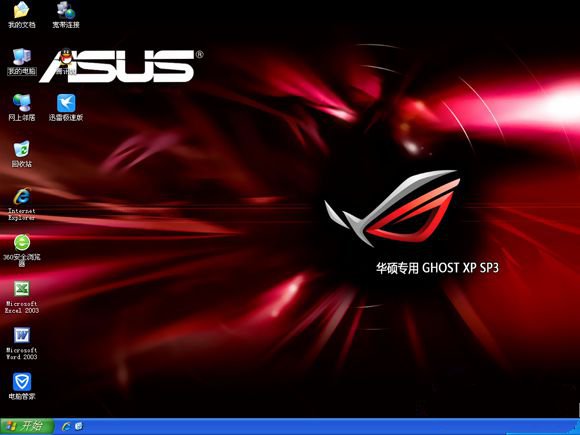Launch the 迅雷极速版 desktop icon

pyautogui.click(x=66, y=108)
